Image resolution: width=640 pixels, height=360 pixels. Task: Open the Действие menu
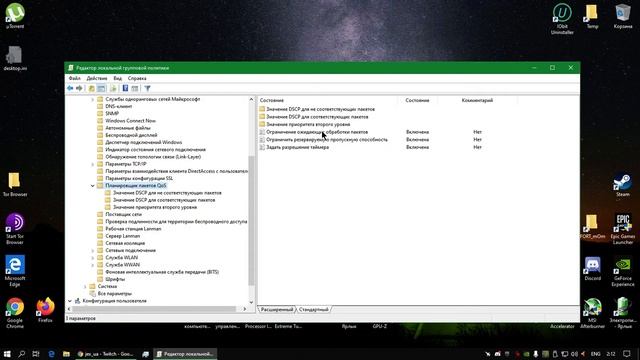tap(97, 78)
